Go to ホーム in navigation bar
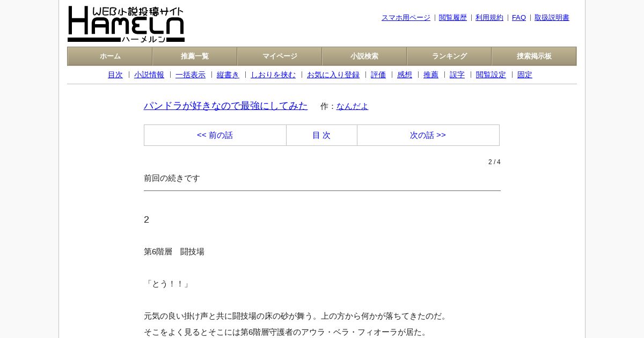This screenshot has height=338, width=644. tap(110, 56)
